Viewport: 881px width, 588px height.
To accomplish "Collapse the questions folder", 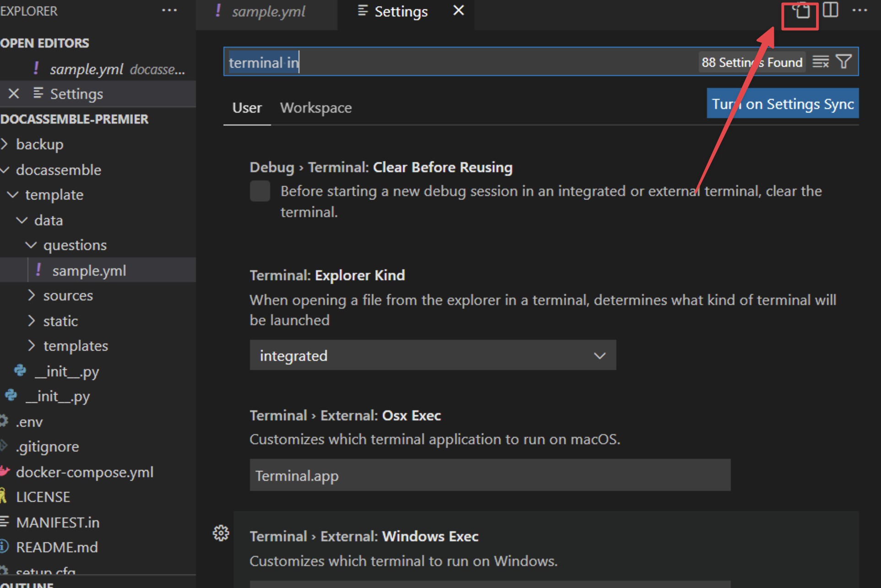I will coord(31,245).
